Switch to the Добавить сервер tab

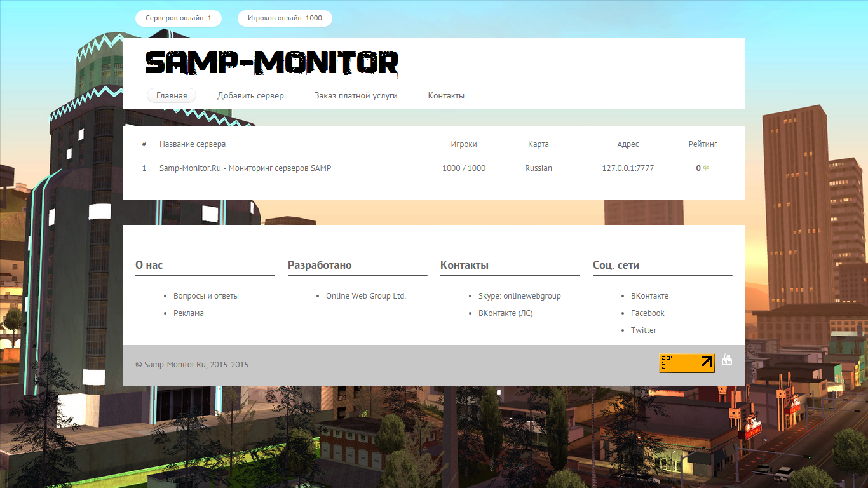pyautogui.click(x=250, y=95)
